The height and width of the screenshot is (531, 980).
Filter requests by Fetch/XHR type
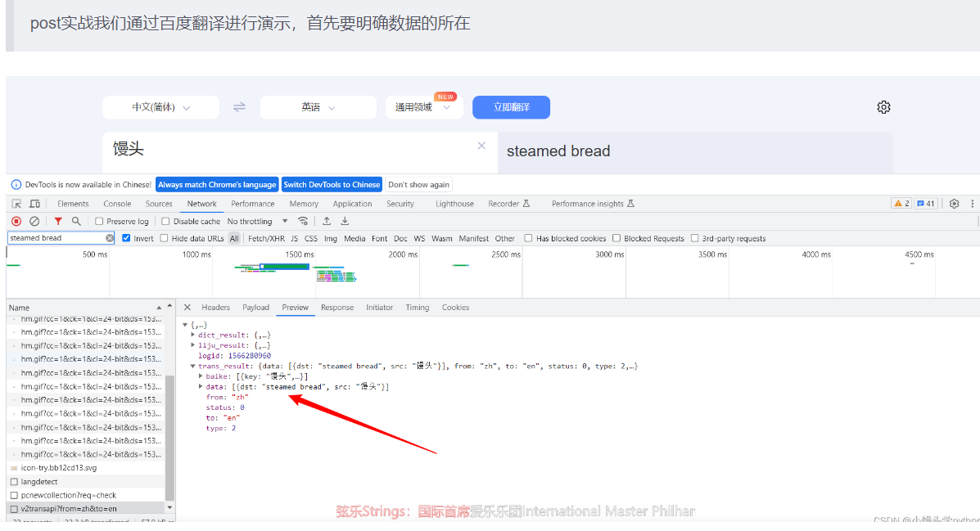coord(266,239)
